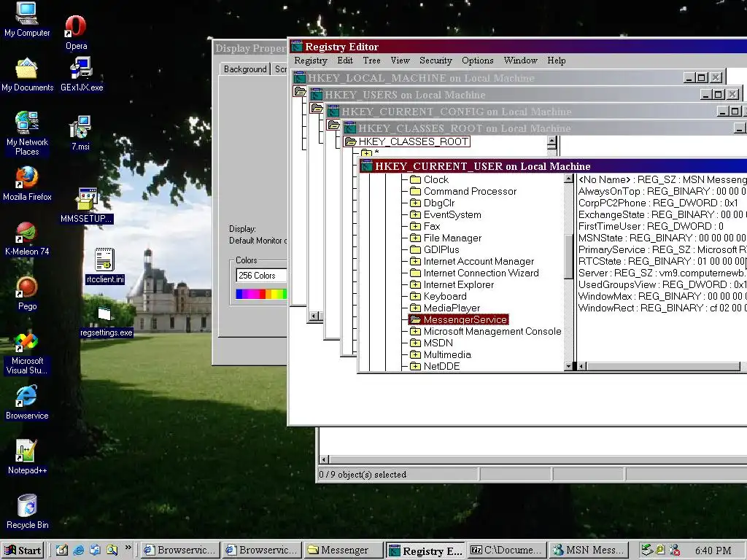Expand the EventSystem registry key
Viewport: 747px width, 560px height.
(415, 215)
